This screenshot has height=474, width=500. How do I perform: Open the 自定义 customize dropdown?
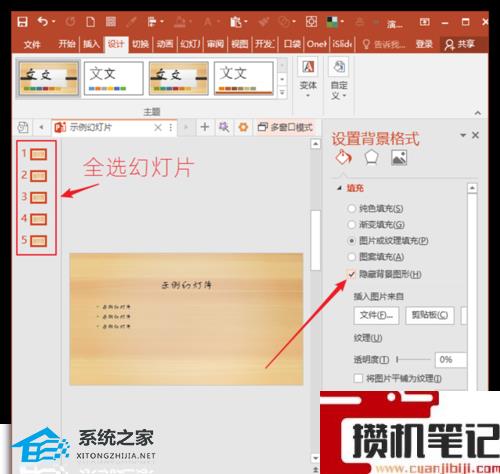[339, 79]
